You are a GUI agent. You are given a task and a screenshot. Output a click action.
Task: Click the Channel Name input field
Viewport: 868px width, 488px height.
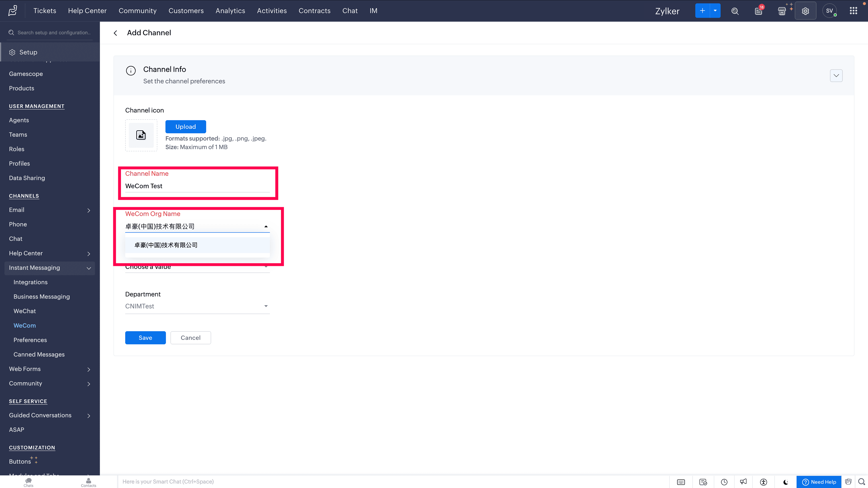click(x=197, y=186)
